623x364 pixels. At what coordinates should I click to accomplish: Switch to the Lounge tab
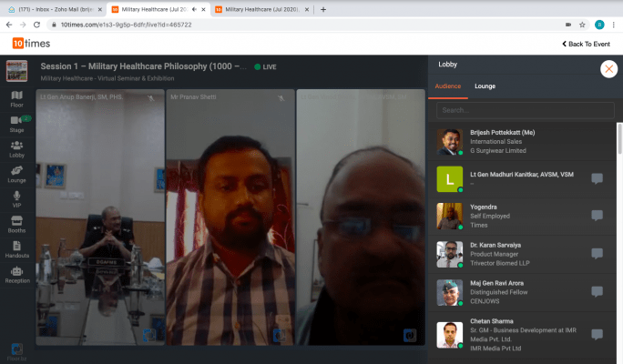(x=485, y=86)
